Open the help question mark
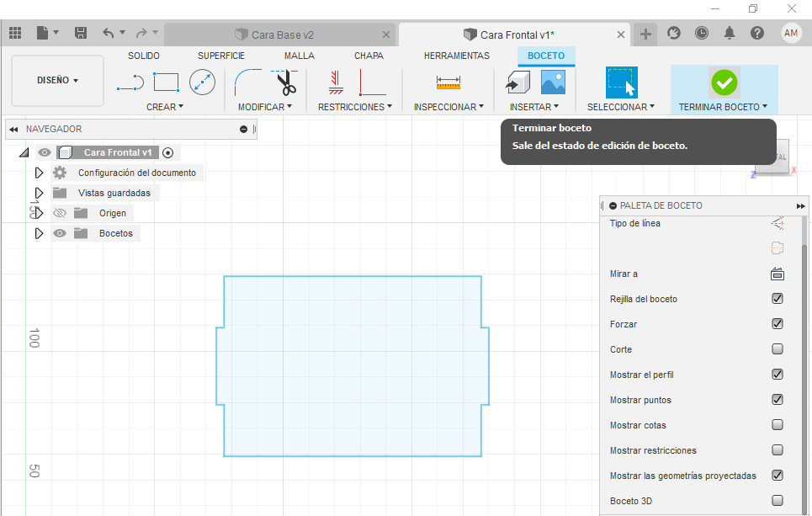This screenshot has width=812, height=516. 757,33
